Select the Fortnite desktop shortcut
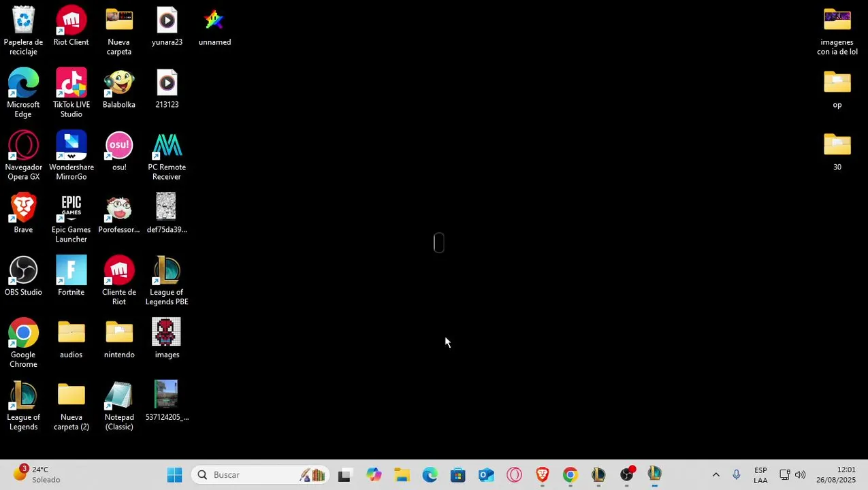The image size is (868, 490). [x=71, y=276]
